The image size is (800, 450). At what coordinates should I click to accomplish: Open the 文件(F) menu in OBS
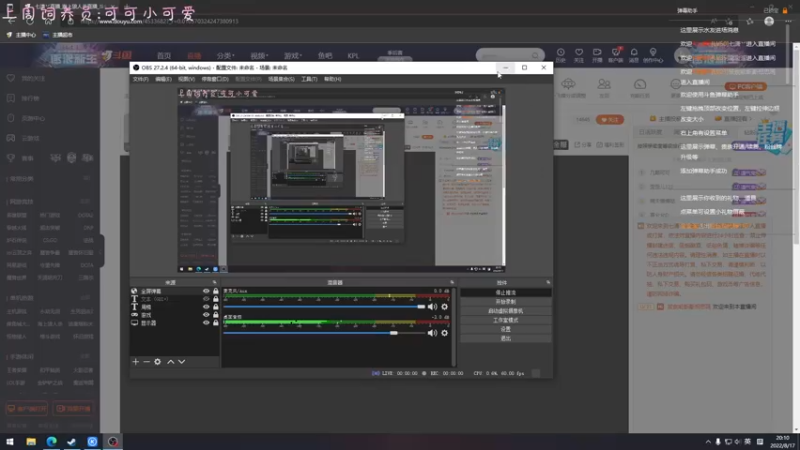pos(140,79)
